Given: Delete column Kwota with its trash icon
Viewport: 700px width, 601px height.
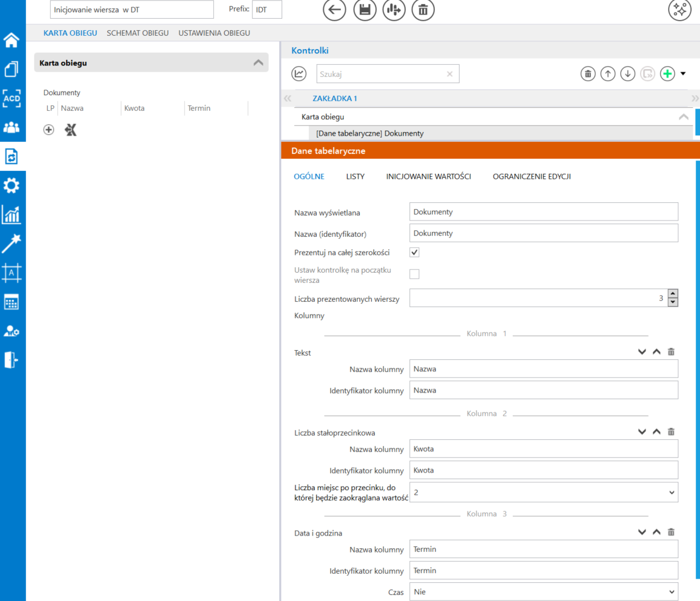Looking at the screenshot, I should tap(671, 432).
